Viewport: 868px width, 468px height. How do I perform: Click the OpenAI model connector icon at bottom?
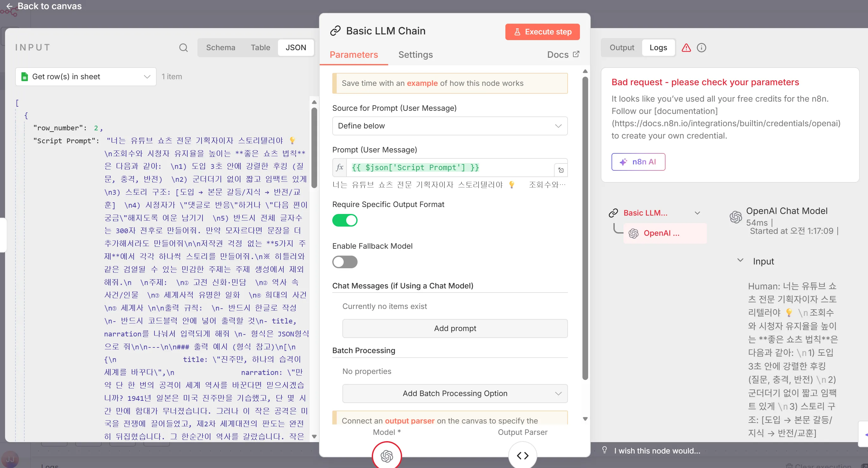(387, 456)
